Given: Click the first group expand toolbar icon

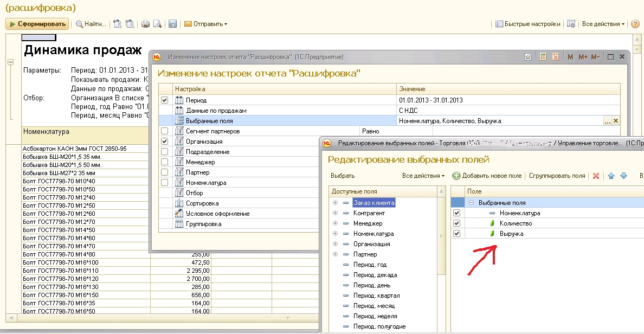Looking at the screenshot, I should (118, 24).
